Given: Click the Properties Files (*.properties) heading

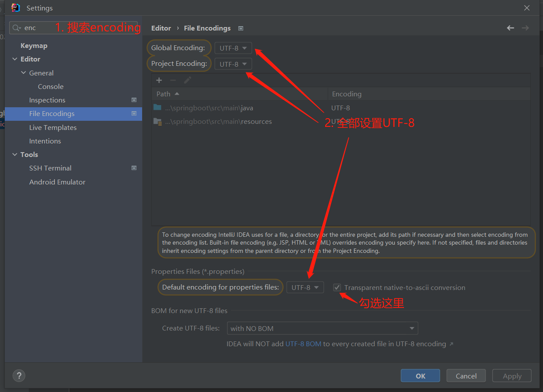Looking at the screenshot, I should tap(198, 271).
